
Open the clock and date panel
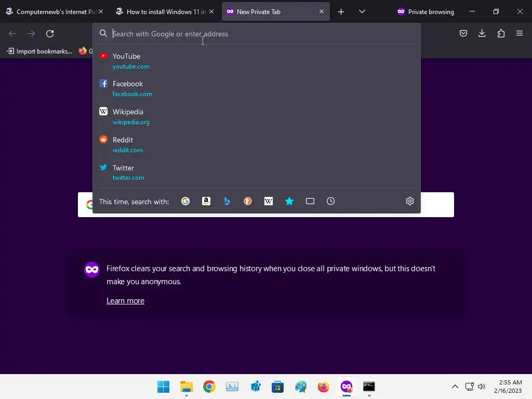(x=508, y=387)
